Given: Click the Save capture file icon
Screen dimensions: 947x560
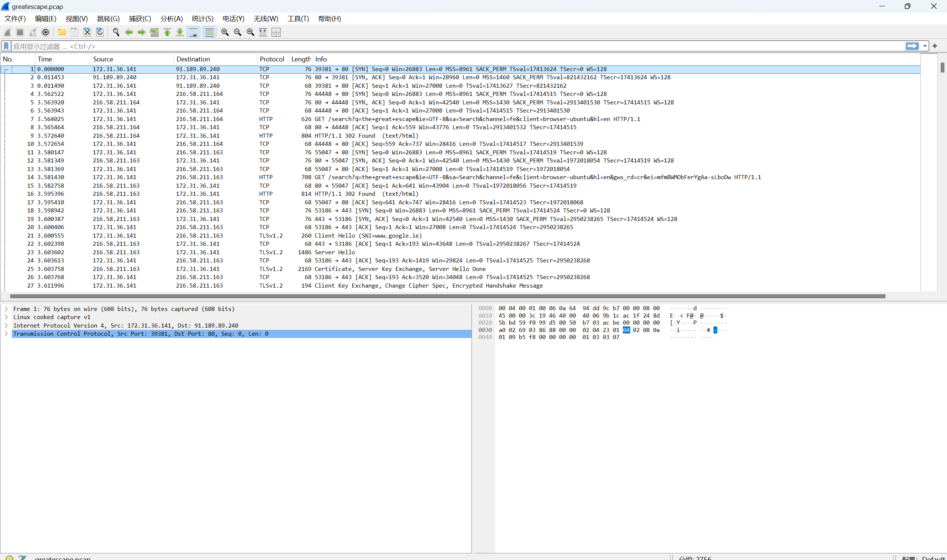Looking at the screenshot, I should 74,33.
